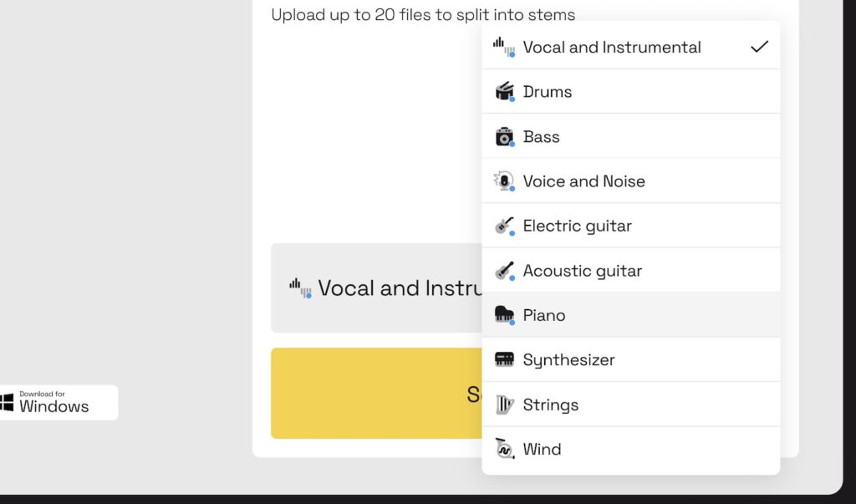Click the electric guitar icon

pos(504,227)
